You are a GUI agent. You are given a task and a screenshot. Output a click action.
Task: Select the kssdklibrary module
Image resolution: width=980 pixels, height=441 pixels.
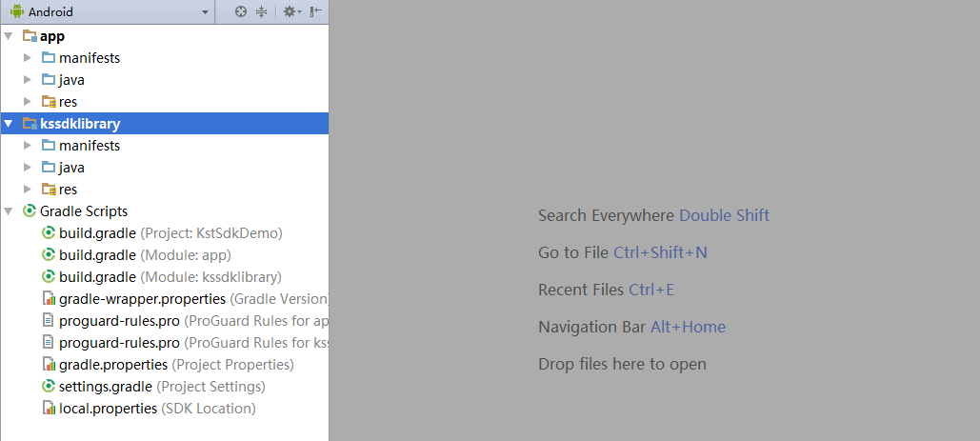(80, 124)
